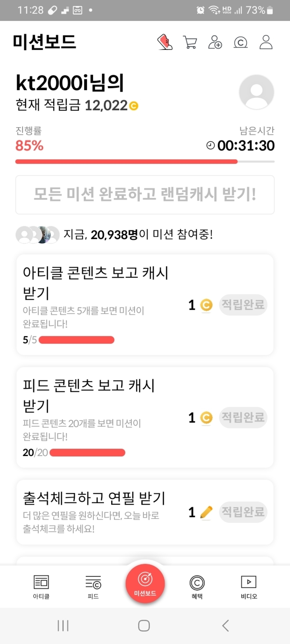Tap the red sneaker icon in header

165,42
